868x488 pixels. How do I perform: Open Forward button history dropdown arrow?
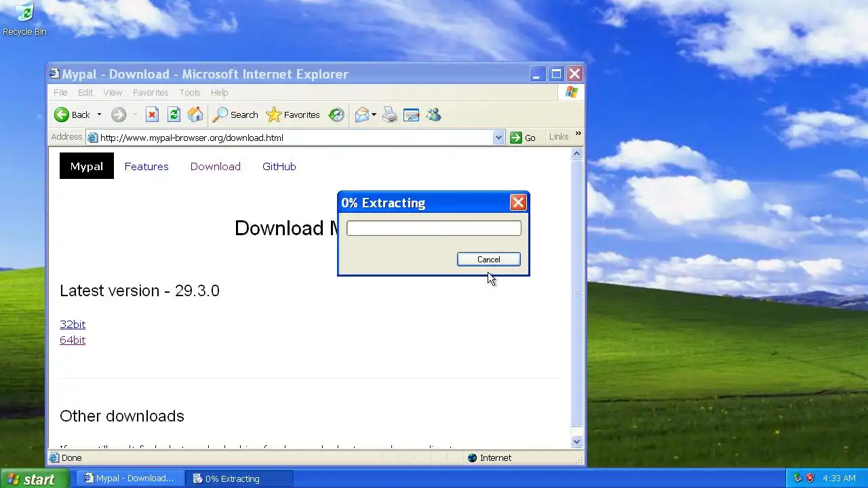(135, 115)
